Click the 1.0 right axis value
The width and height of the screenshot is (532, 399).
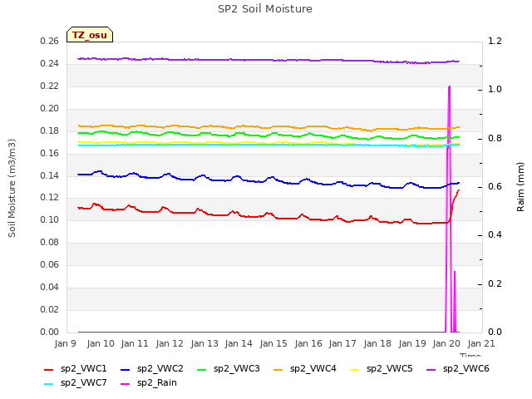click(x=495, y=90)
